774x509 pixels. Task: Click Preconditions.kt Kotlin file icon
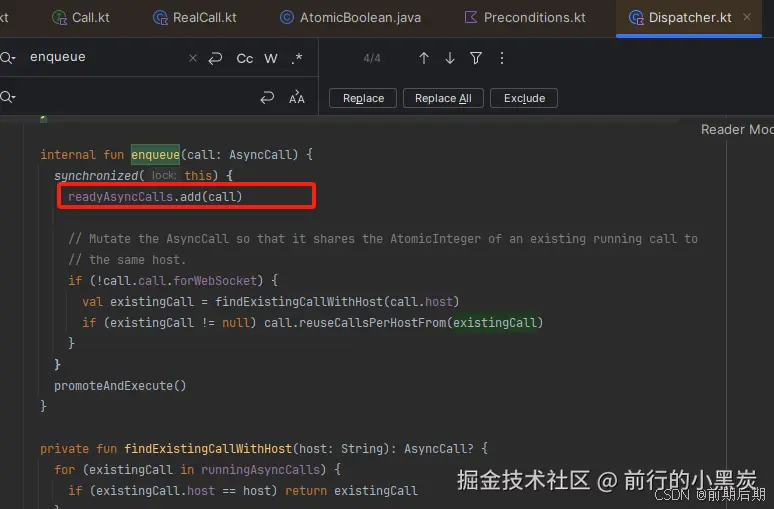pos(471,18)
